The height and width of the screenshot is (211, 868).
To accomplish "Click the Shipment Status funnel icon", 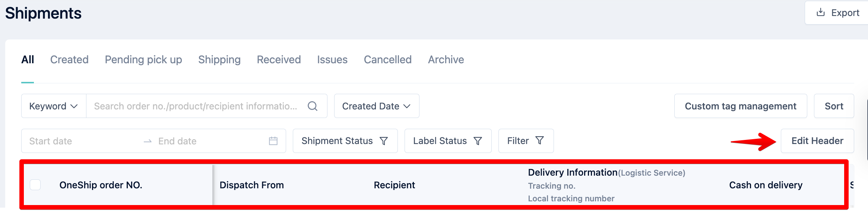I will (x=384, y=141).
